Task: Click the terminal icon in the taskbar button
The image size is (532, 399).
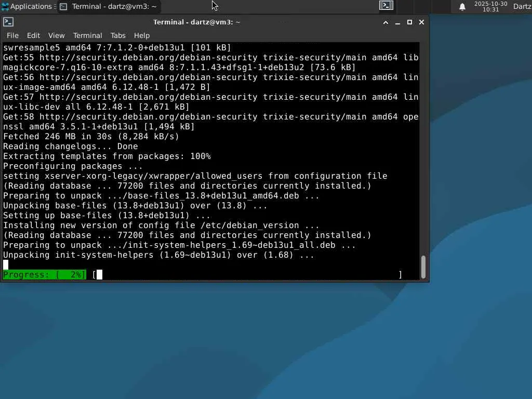Action: pos(63,6)
